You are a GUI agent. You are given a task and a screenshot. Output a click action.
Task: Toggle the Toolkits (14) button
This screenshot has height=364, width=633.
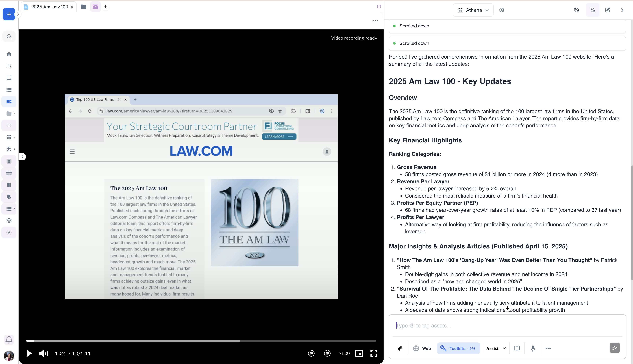click(x=458, y=348)
